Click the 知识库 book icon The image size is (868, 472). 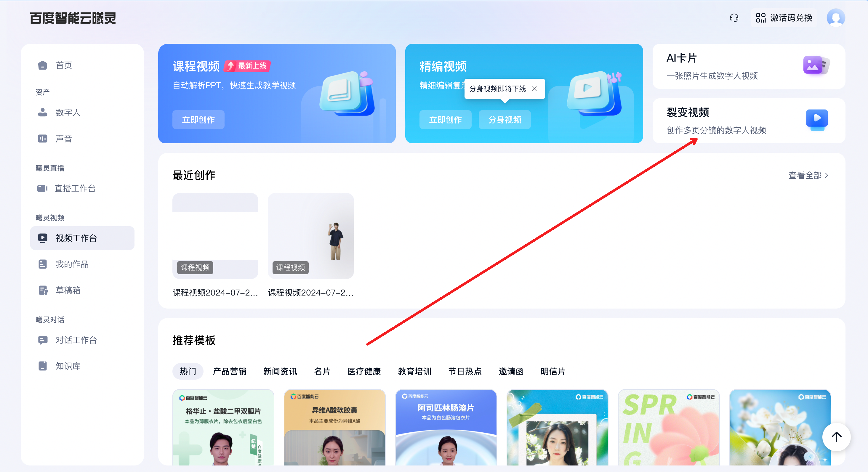(x=43, y=366)
